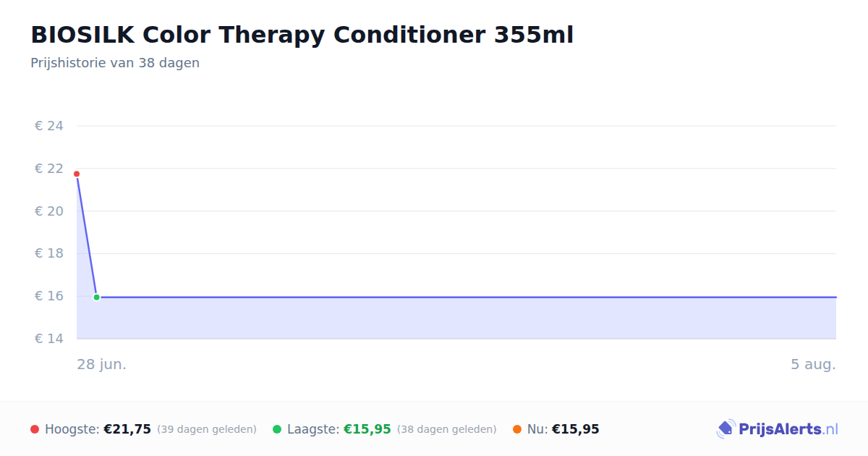The width and height of the screenshot is (868, 456).
Task: Click the red dot beside Hoogste
Action: pos(35,429)
